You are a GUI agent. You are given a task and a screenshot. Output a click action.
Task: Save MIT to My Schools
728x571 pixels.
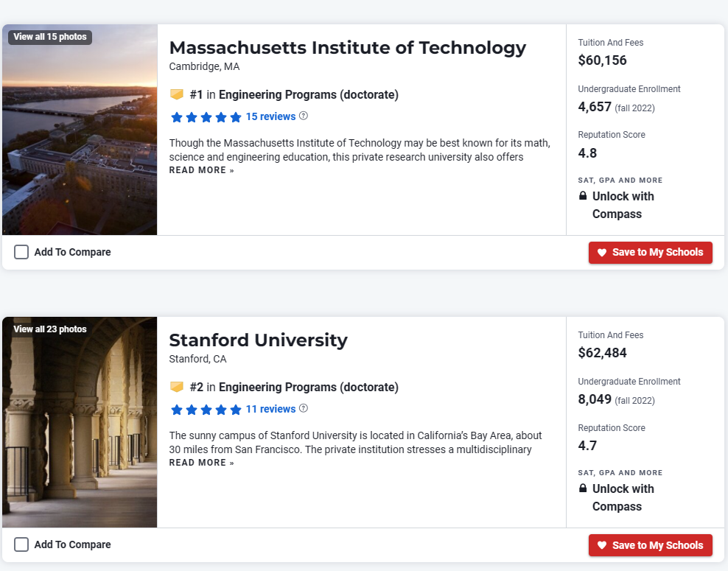(650, 252)
